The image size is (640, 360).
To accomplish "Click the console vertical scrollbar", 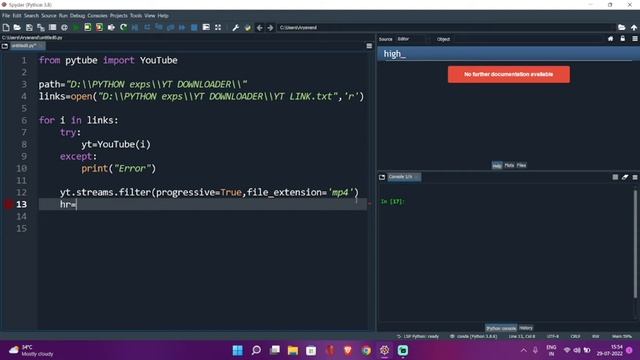I will click(x=635, y=245).
